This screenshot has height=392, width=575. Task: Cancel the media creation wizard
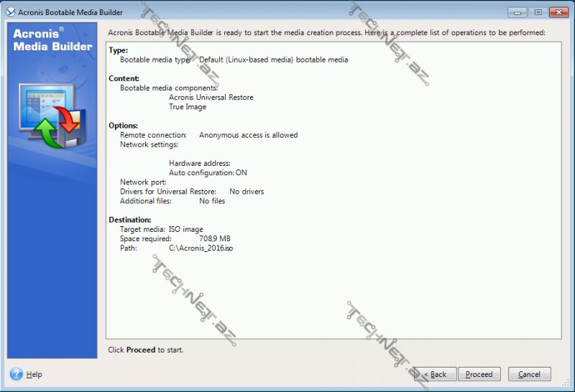529,374
